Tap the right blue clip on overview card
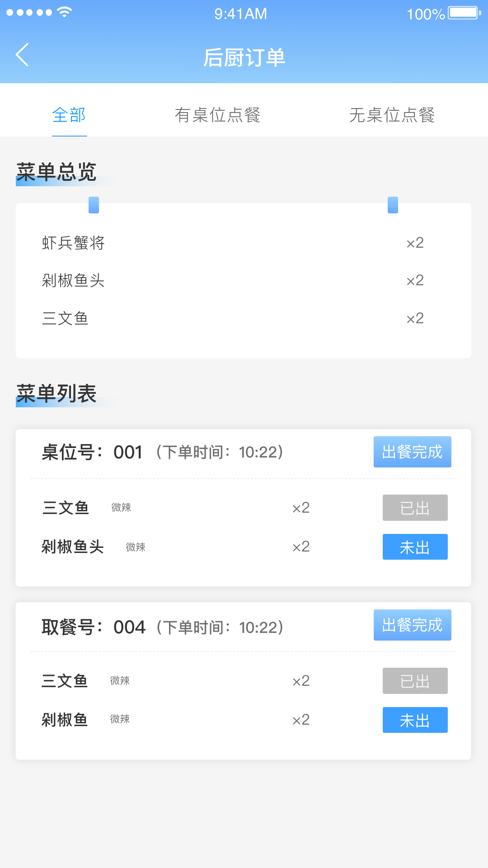 coord(393,205)
